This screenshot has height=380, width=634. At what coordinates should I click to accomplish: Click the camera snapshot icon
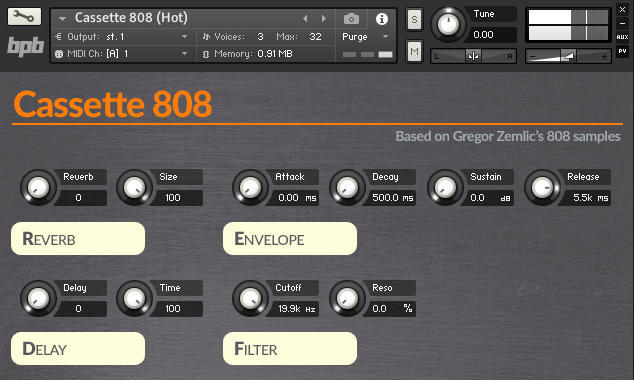(351, 19)
